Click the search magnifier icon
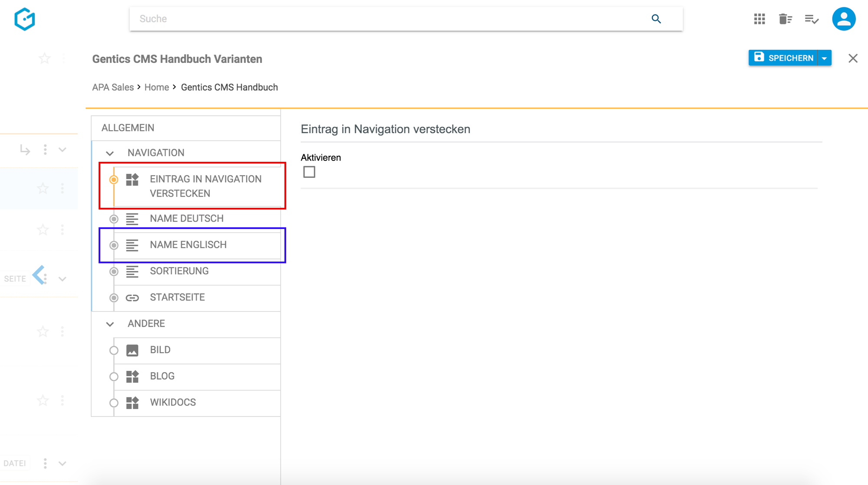 coord(656,19)
